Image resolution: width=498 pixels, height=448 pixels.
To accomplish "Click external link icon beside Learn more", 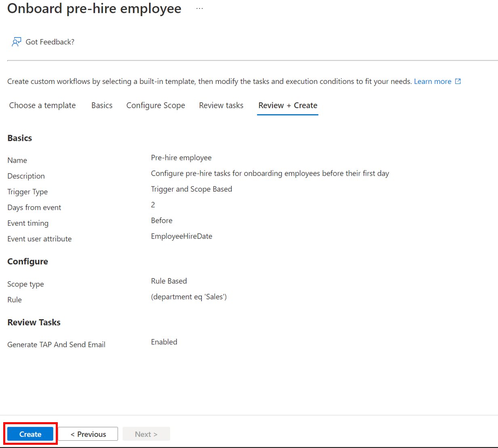I will [458, 82].
